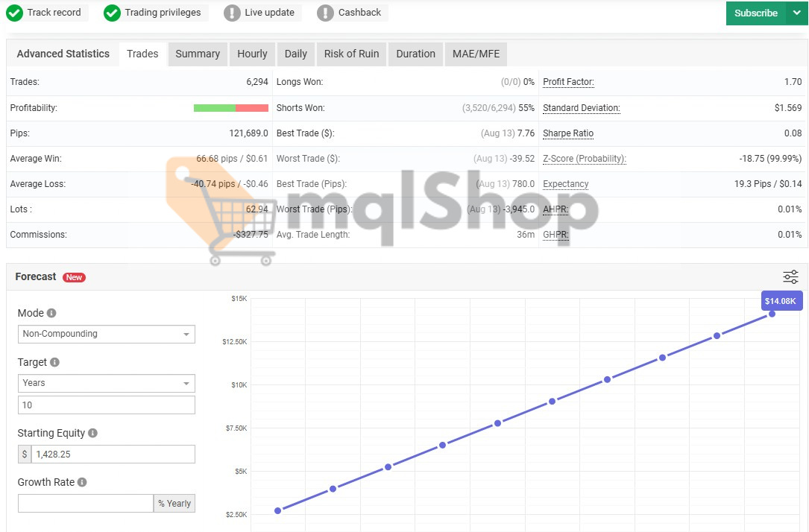Open the Mode dropdown showing Non-Compounding
The height and width of the screenshot is (532, 809).
tap(106, 334)
